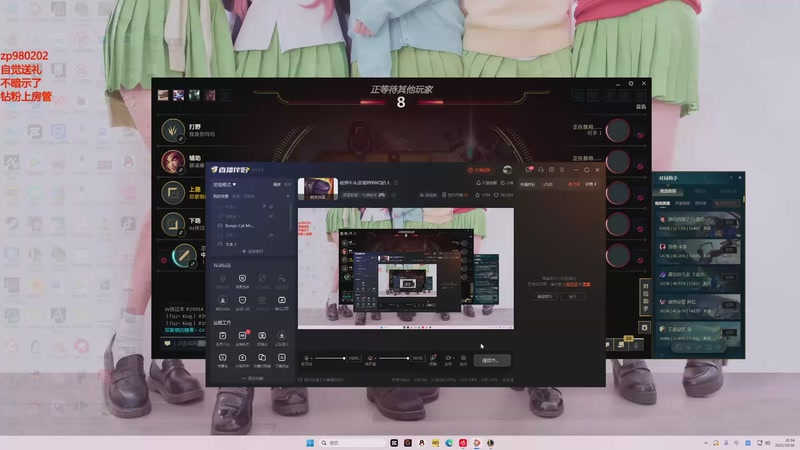Viewport: 800px width, 450px height.
Task: Open the music note icon in the second interactive row
Action: (281, 301)
